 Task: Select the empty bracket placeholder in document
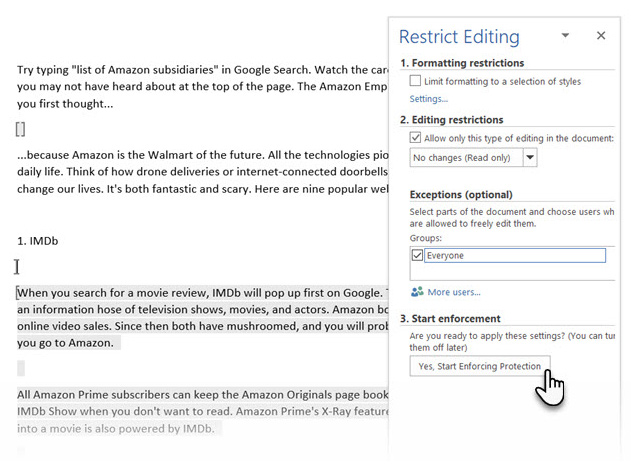pyautogui.click(x=21, y=129)
